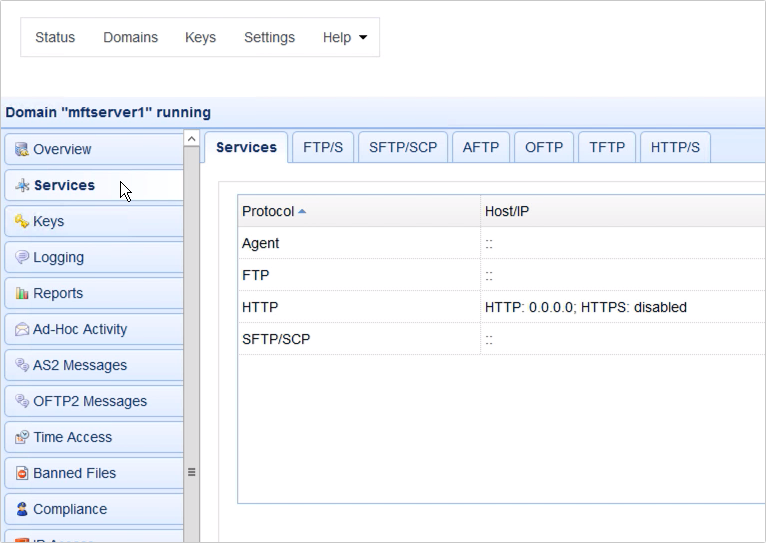This screenshot has height=543, width=766.
Task: Click the Keys sidebar key icon
Action: coord(22,221)
